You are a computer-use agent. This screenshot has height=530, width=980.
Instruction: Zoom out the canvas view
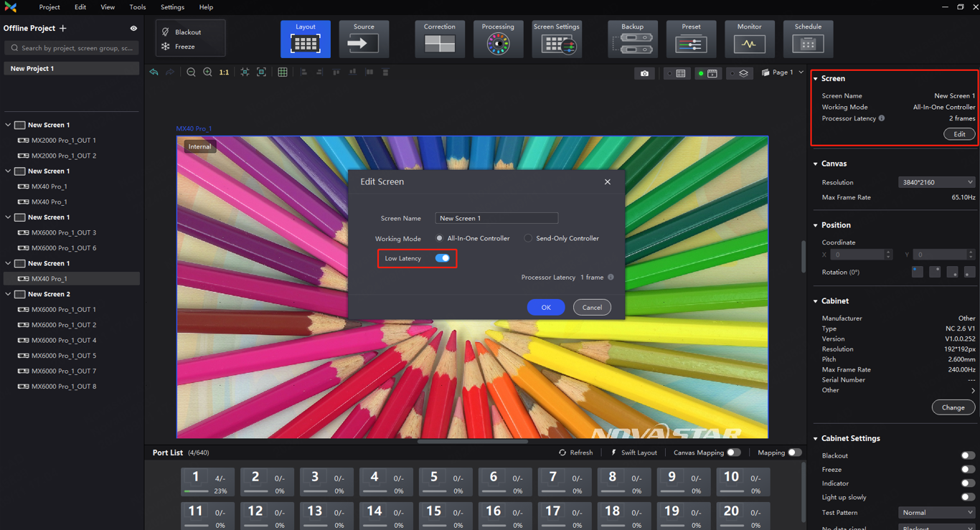point(191,72)
